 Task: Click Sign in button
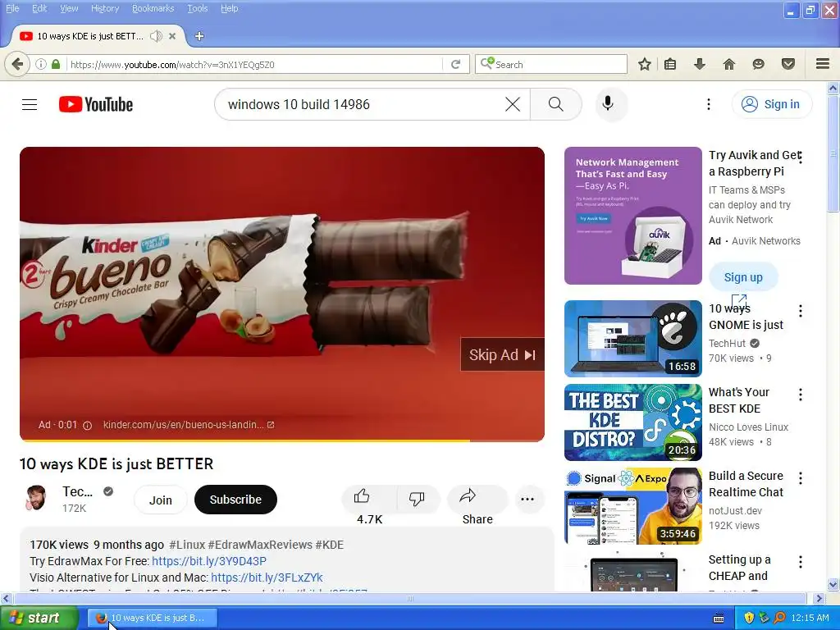pos(771,104)
